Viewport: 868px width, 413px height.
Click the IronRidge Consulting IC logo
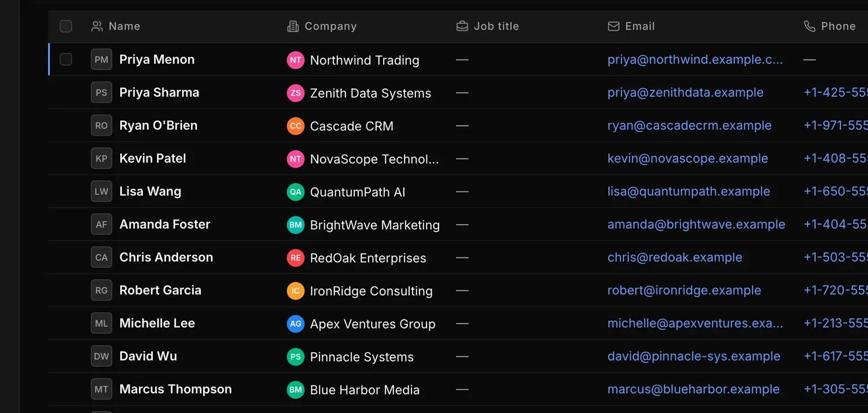click(296, 291)
